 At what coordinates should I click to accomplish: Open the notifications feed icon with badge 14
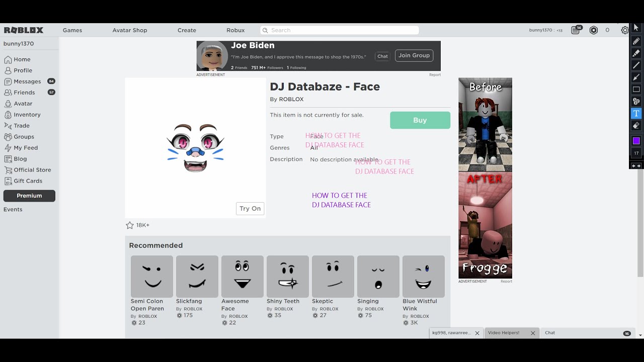click(x=576, y=30)
